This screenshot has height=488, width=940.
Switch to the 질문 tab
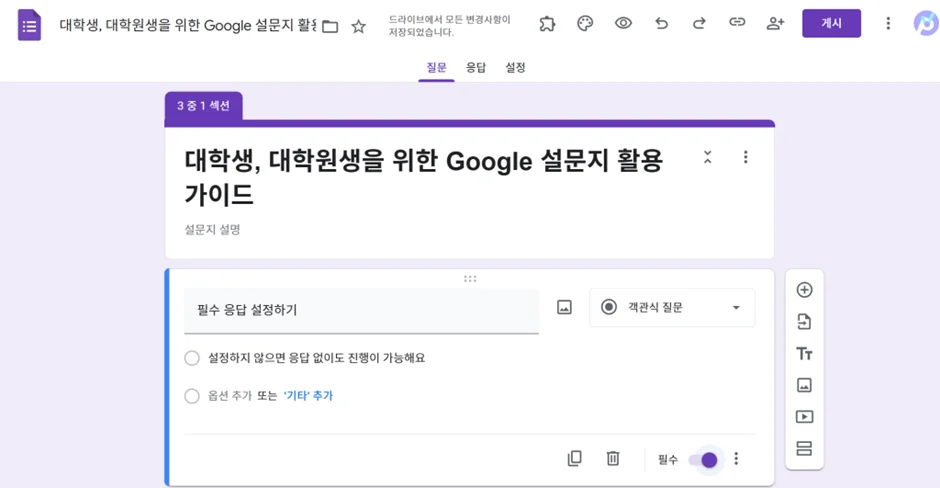point(436,67)
